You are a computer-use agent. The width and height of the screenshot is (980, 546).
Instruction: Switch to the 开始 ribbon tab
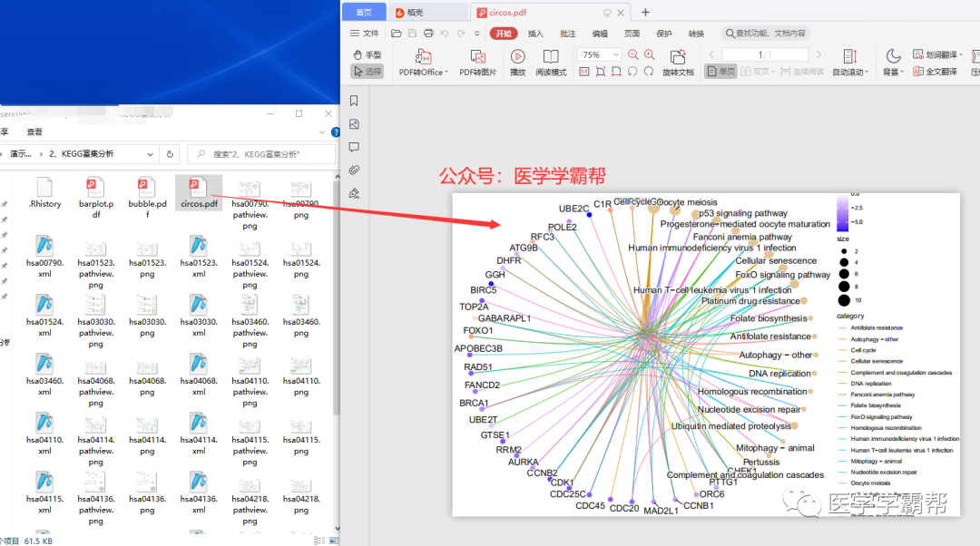504,34
